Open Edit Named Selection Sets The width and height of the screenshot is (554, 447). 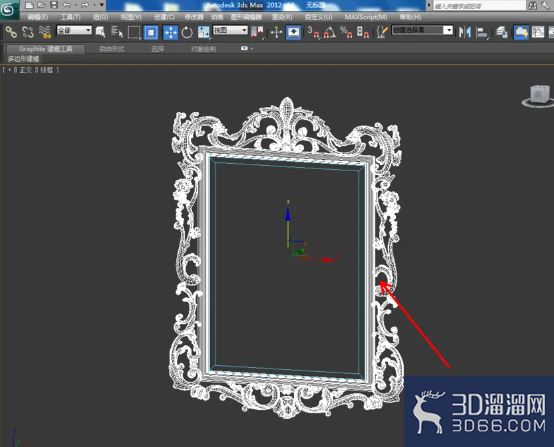pyautogui.click(x=382, y=32)
